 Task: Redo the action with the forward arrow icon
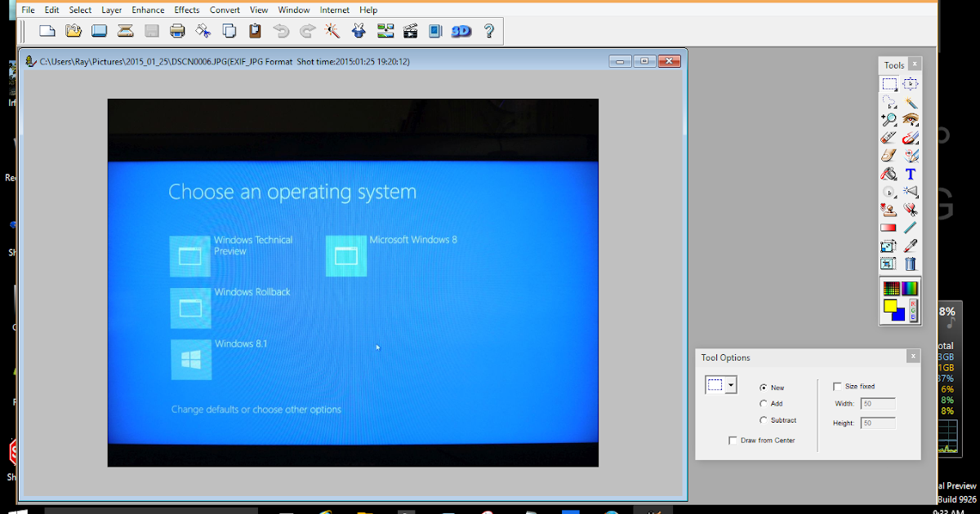pos(307,31)
